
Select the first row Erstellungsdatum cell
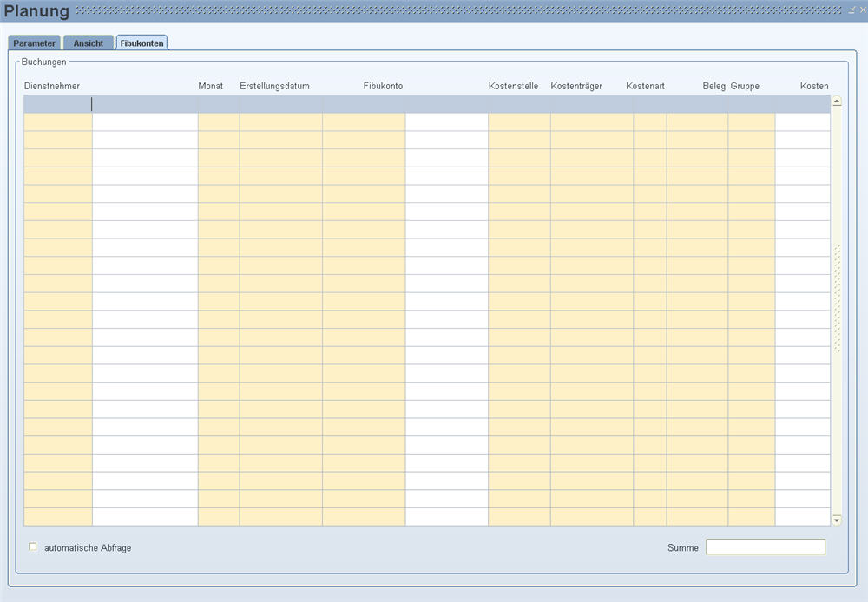pyautogui.click(x=280, y=104)
